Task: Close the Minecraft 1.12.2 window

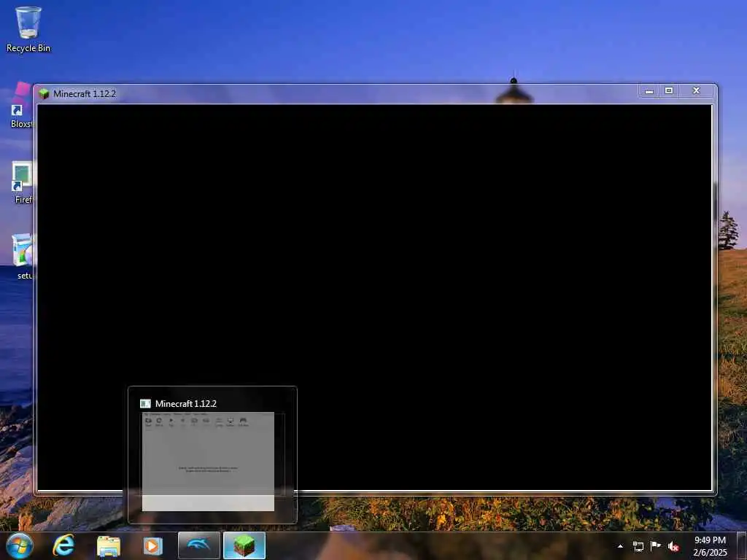Action: tap(696, 91)
